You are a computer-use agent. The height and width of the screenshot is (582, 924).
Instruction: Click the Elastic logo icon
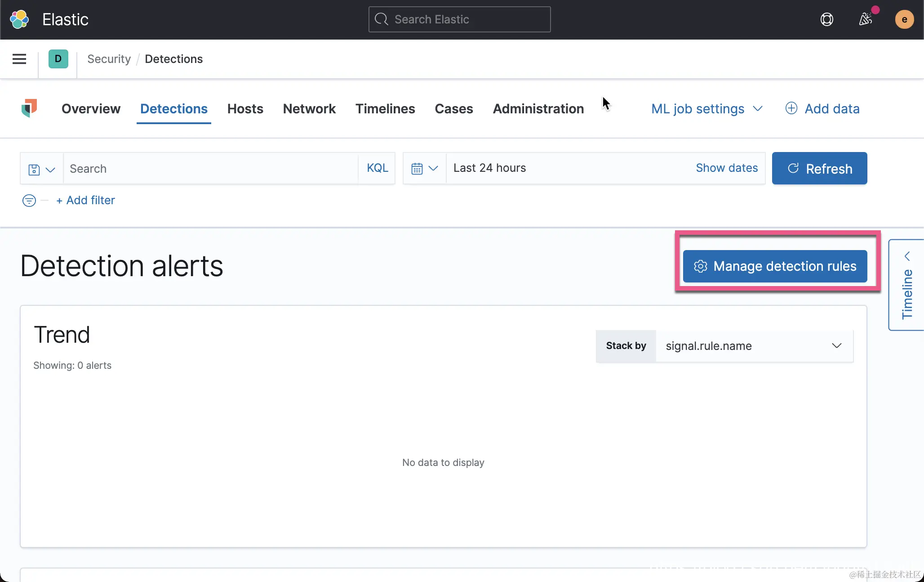pyautogui.click(x=19, y=19)
